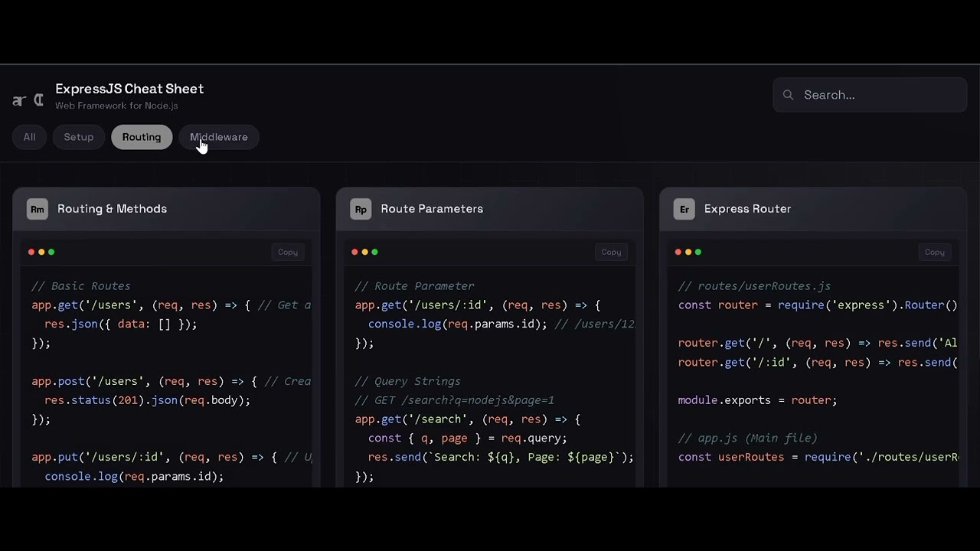This screenshot has width=980, height=551.
Task: Click the // routes/userRoutes.js comment line
Action: click(x=754, y=286)
